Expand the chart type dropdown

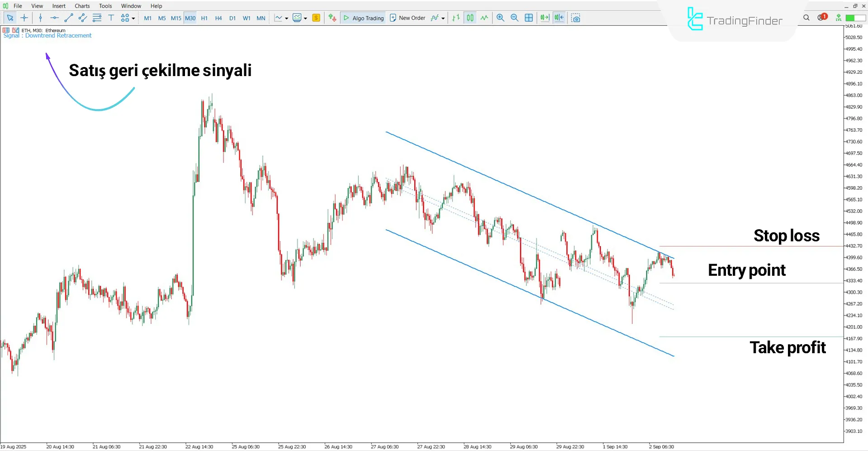(306, 18)
